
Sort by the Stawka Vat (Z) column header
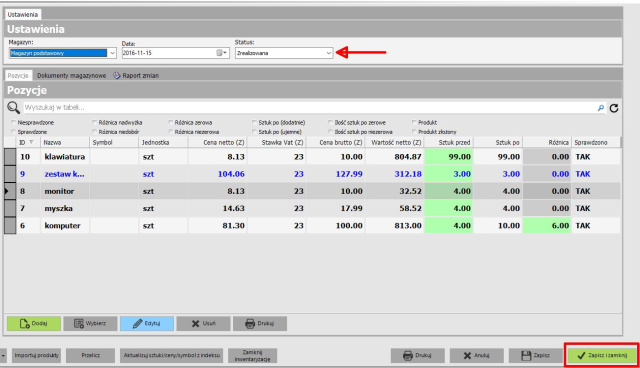coord(277,142)
